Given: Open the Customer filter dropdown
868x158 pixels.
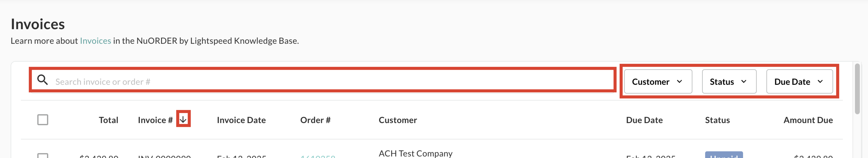Looking at the screenshot, I should tap(658, 82).
